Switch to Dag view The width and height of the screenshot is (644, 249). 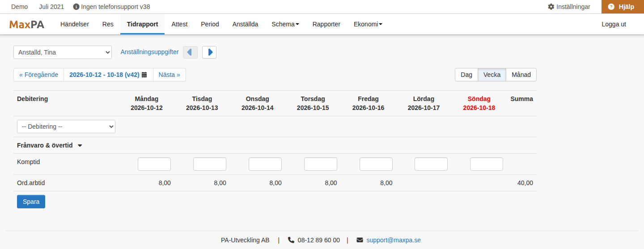point(466,75)
